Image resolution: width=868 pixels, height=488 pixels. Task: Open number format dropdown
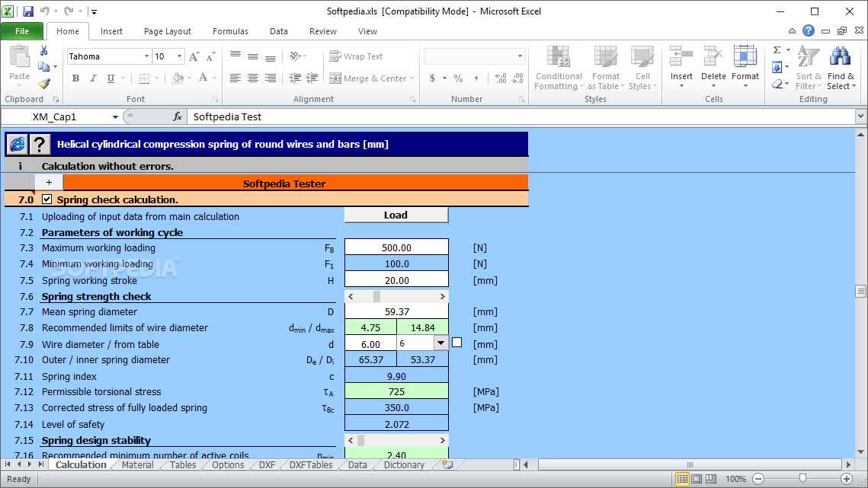pyautogui.click(x=520, y=56)
